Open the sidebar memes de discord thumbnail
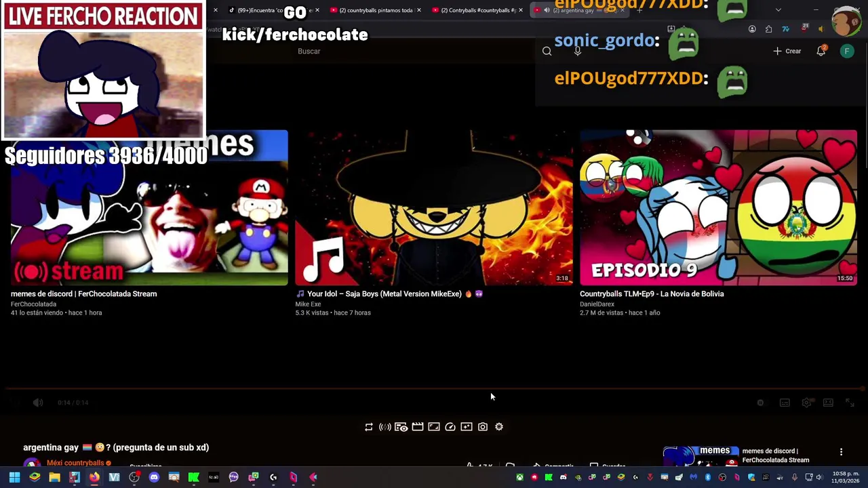Image resolution: width=868 pixels, height=488 pixels. pos(701,456)
